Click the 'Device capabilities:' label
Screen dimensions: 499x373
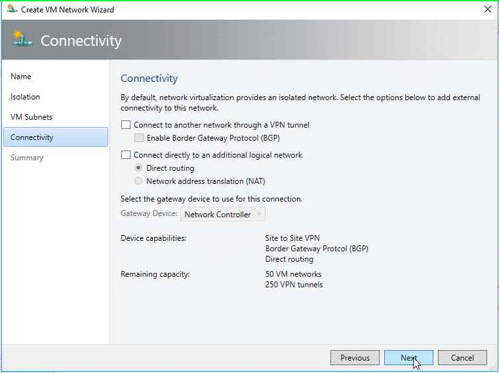click(x=153, y=238)
